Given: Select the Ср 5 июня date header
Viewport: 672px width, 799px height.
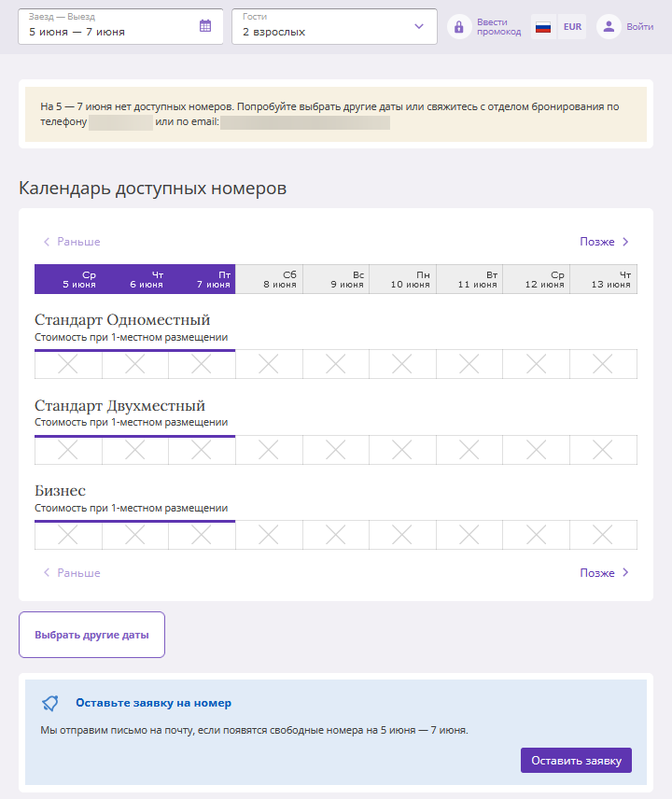Looking at the screenshot, I should (68, 279).
